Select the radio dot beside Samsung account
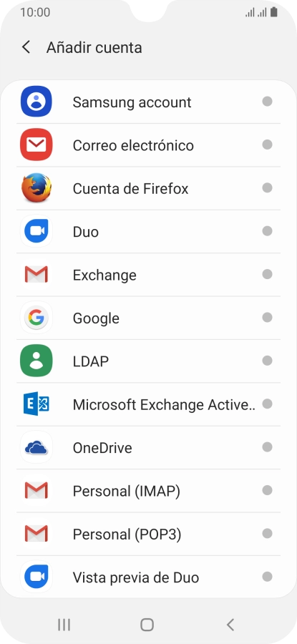The height and width of the screenshot is (644, 297). point(267,101)
